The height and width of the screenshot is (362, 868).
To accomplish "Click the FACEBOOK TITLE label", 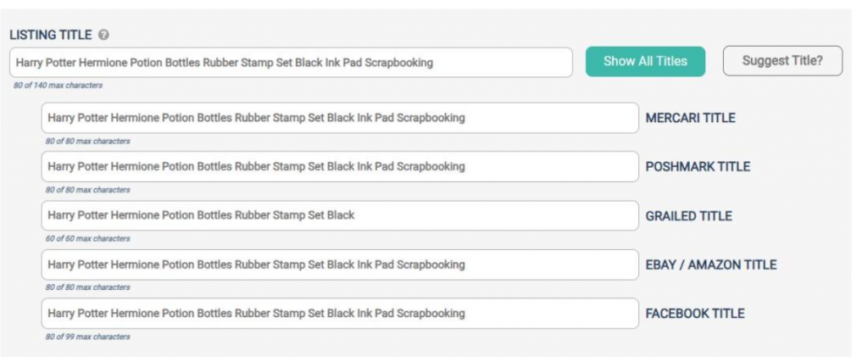I will (695, 314).
